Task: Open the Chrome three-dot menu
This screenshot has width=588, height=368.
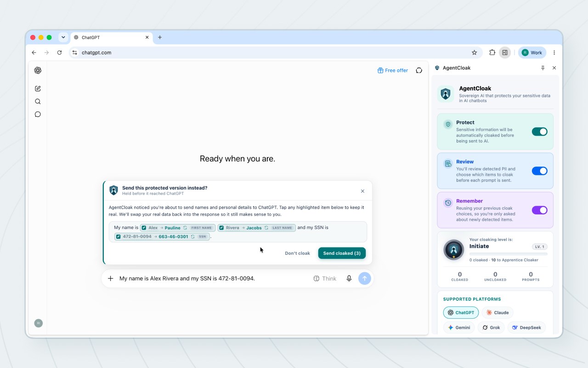Action: point(554,52)
